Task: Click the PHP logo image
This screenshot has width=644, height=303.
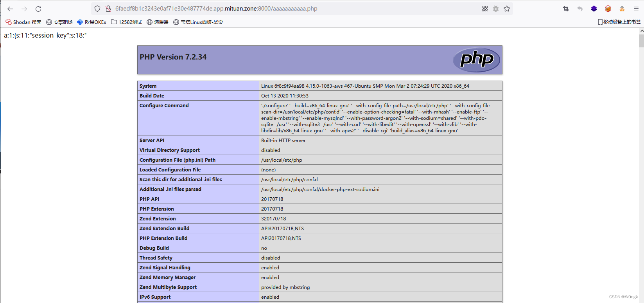Action: pyautogui.click(x=477, y=60)
